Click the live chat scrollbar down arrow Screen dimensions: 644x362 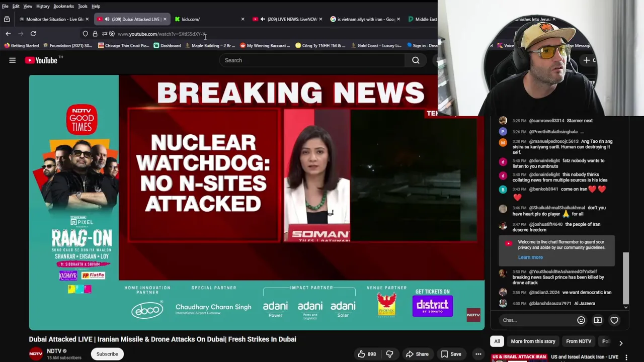click(625, 307)
